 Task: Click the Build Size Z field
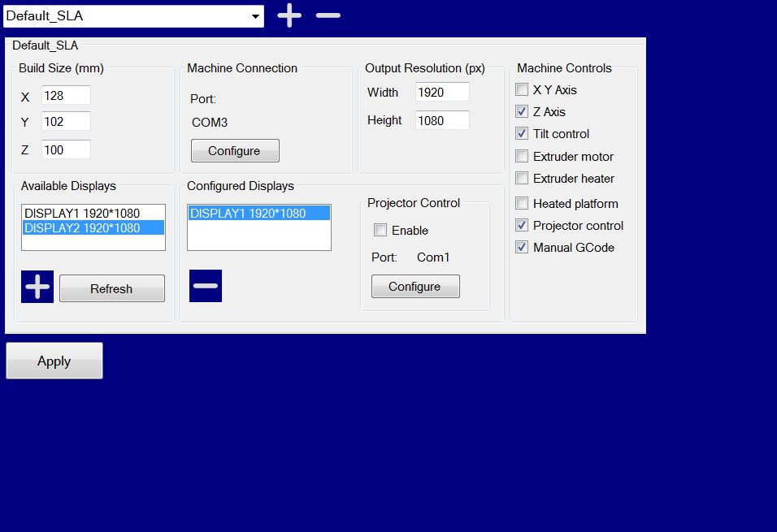[x=66, y=150]
